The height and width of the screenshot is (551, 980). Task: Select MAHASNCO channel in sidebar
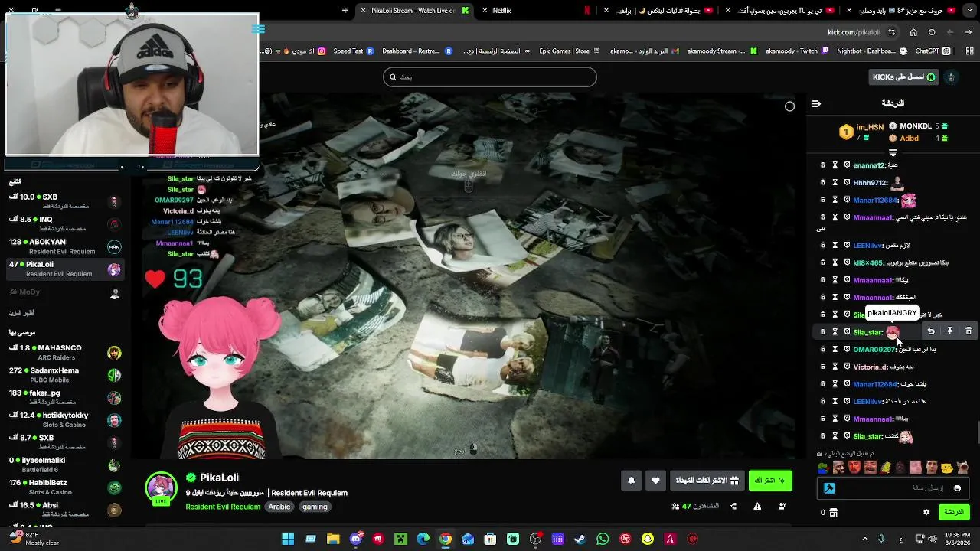[65, 353]
